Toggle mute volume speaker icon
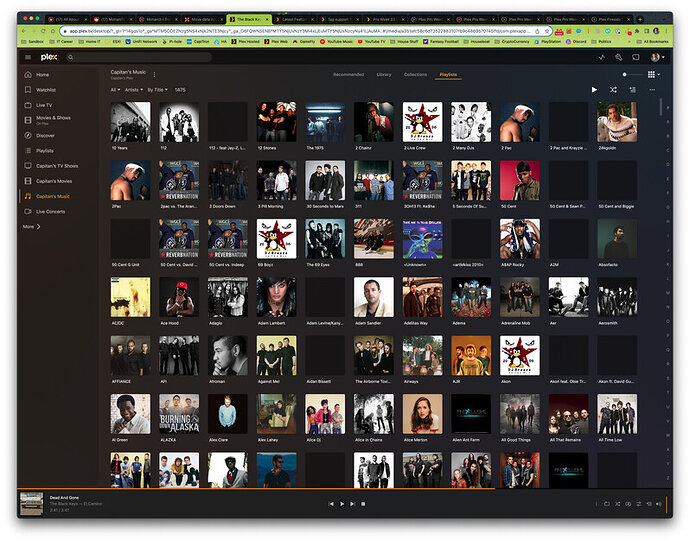This screenshot has height=541, width=690. tap(659, 504)
